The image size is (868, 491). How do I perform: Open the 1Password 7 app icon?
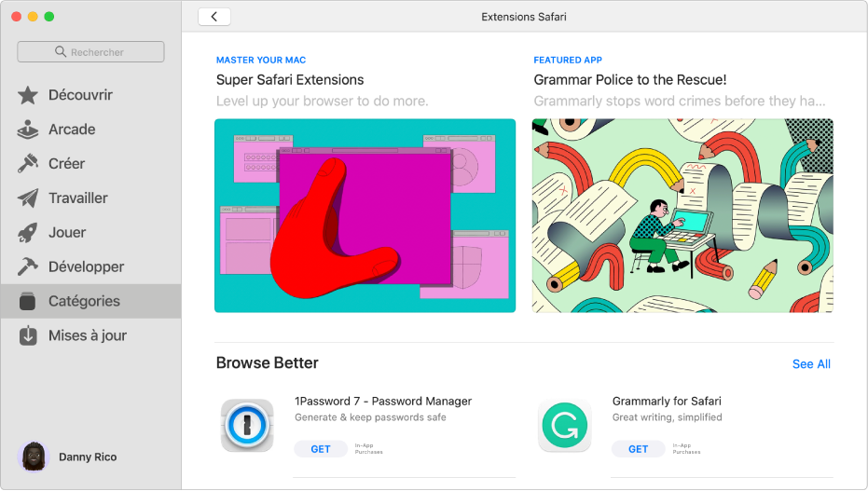point(247,426)
